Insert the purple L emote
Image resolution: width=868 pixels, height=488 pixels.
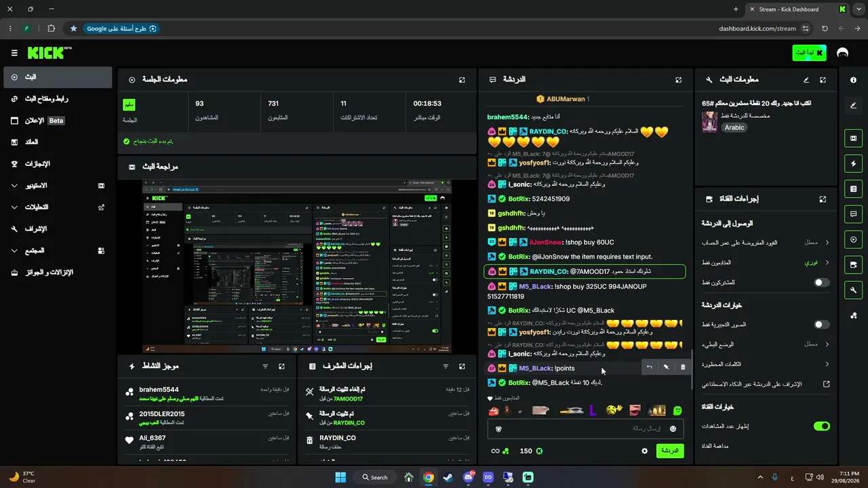pyautogui.click(x=593, y=410)
